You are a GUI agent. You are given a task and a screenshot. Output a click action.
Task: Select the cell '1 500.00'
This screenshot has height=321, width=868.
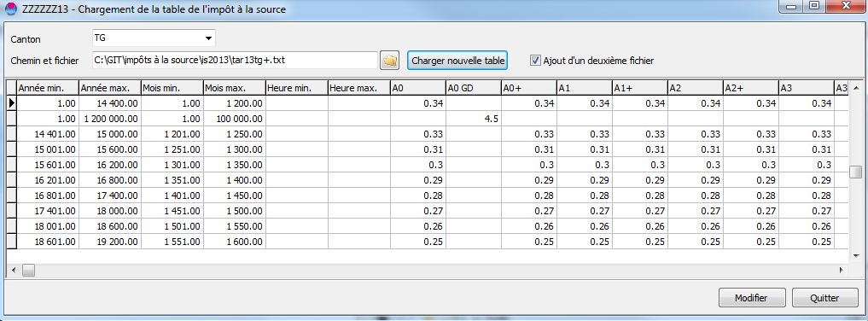click(235, 211)
